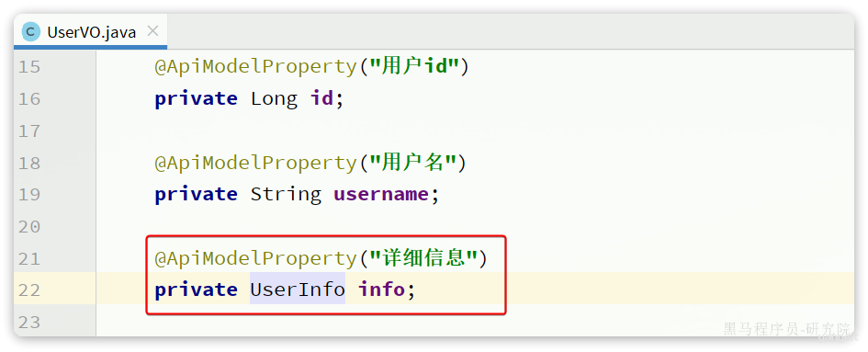Image resolution: width=868 pixels, height=352 pixels.
Task: Click line number 15 in gutter
Action: 29,67
